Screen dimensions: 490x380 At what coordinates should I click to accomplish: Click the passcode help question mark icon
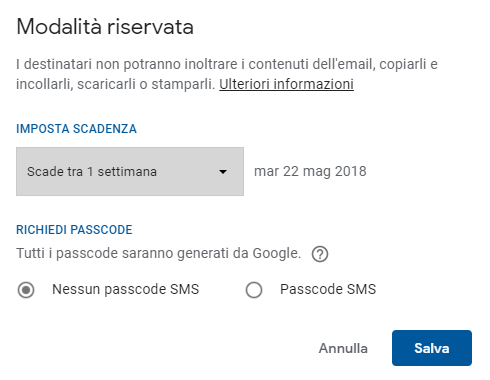click(320, 254)
